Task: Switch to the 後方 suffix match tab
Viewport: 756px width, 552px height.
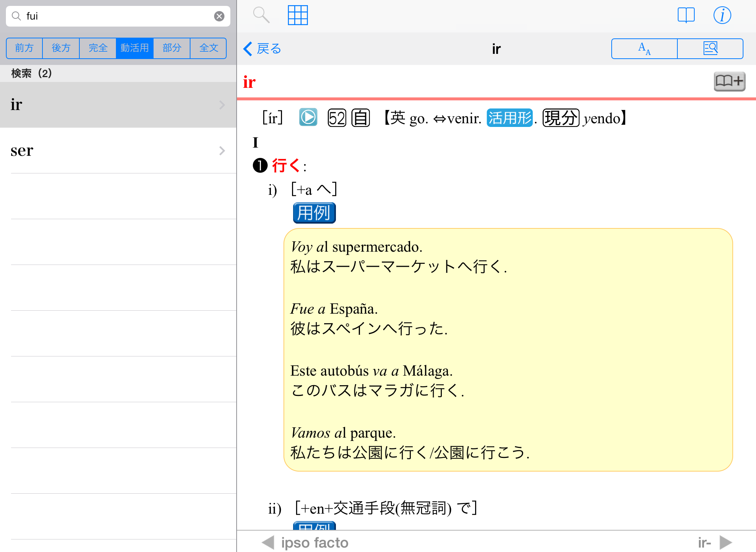Action: (x=61, y=48)
